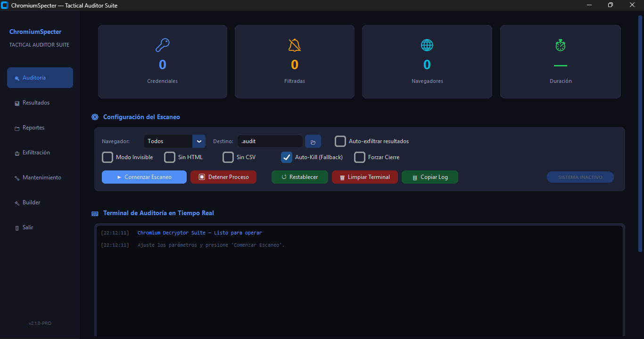This screenshot has width=644, height=339.
Task: Click the Destino field containing .audit
Action: tap(270, 141)
